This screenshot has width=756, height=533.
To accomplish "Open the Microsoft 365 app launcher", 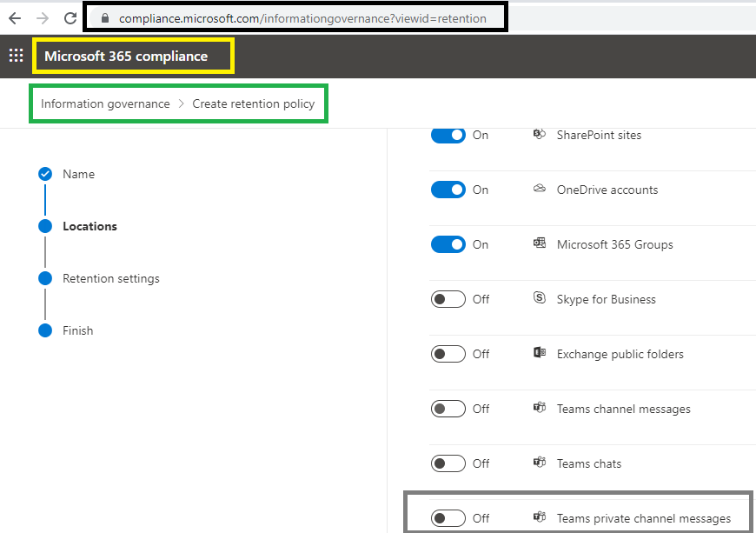I will coord(16,55).
